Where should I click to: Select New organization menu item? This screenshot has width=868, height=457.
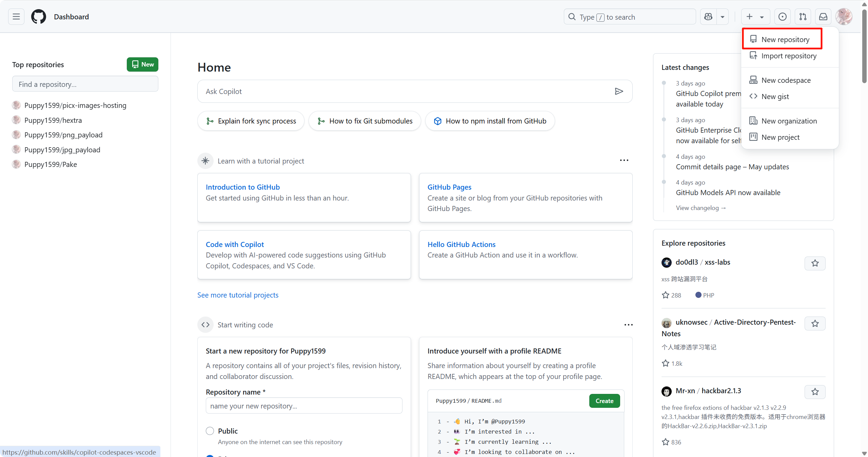tap(790, 121)
